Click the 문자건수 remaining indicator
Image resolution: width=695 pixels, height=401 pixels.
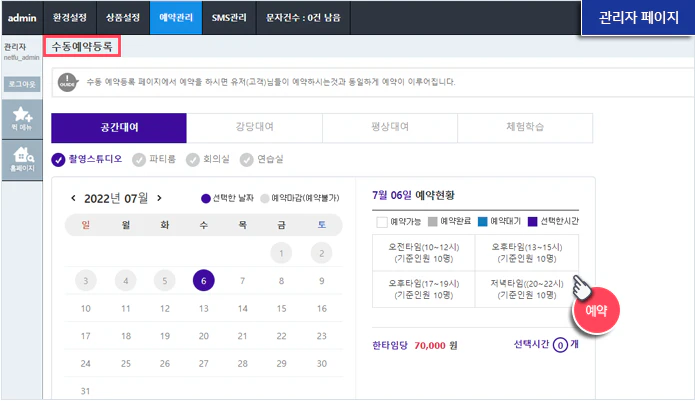(303, 18)
